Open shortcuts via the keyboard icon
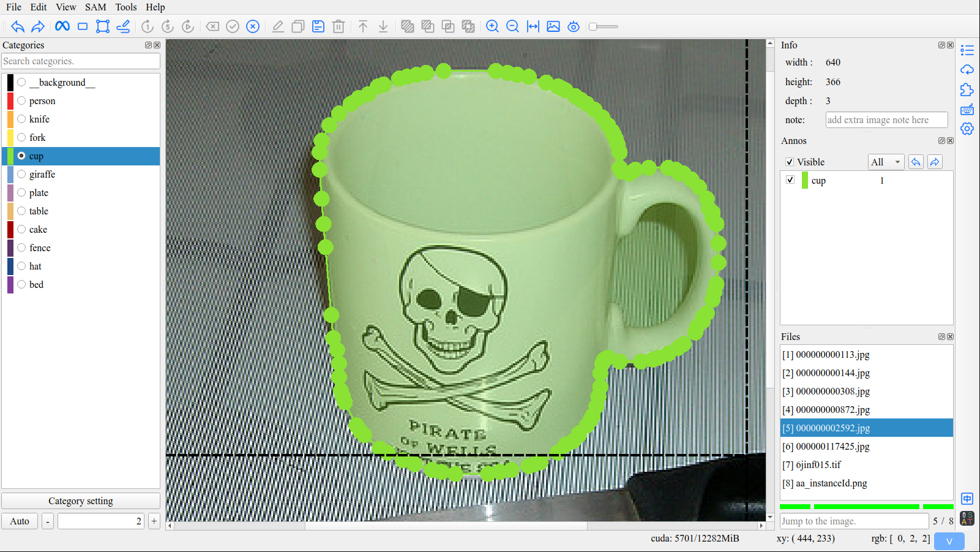 (967, 109)
